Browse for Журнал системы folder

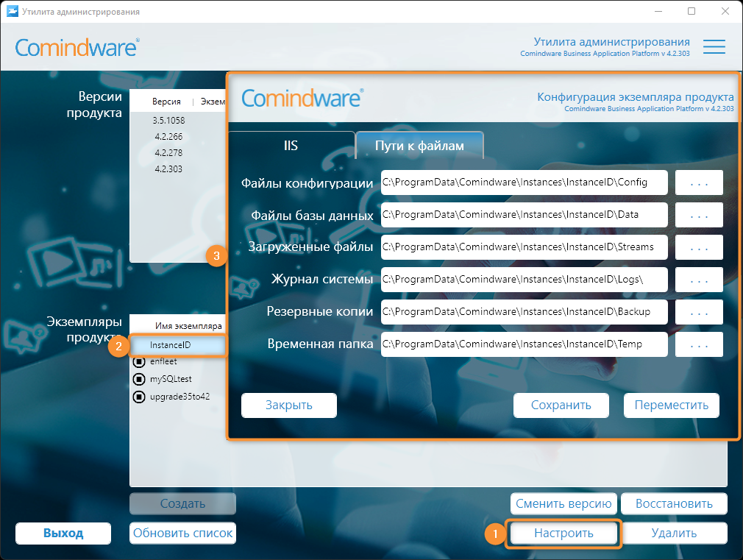[699, 280]
